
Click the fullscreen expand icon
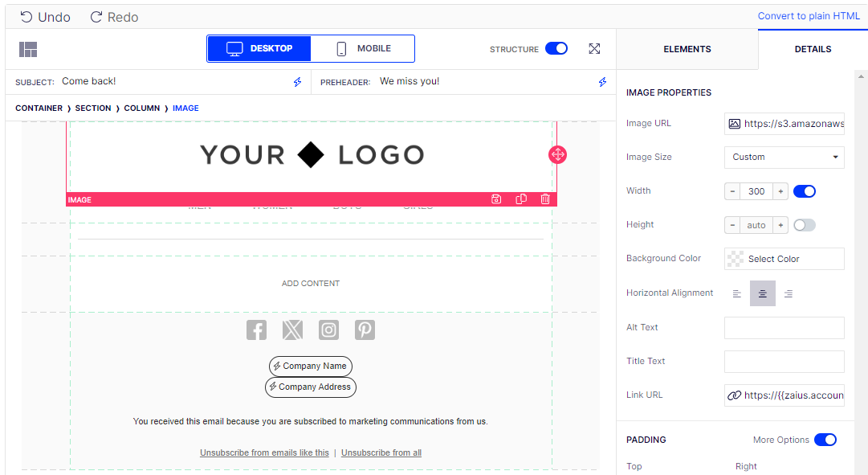tap(594, 49)
